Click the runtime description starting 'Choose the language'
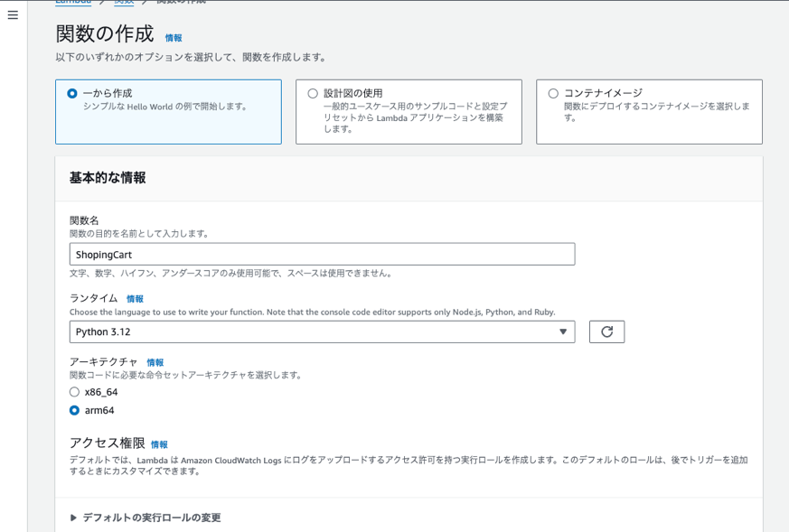Viewport: 789px width, 532px height. [313, 313]
